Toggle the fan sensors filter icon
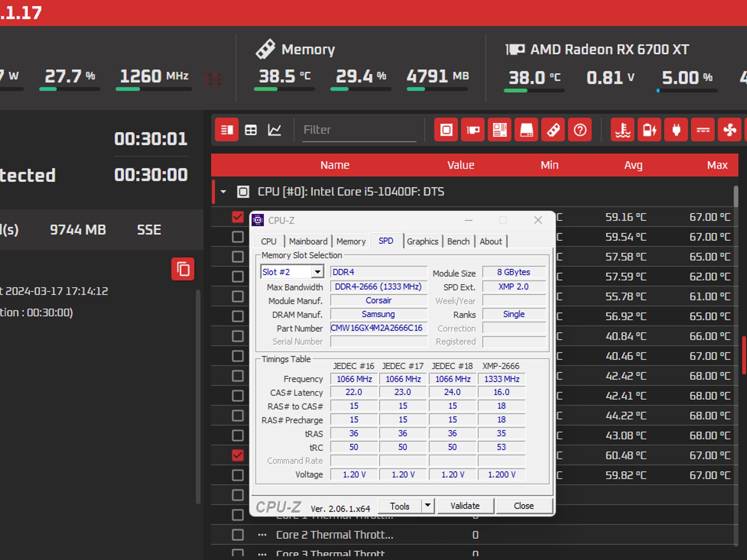 729,130
